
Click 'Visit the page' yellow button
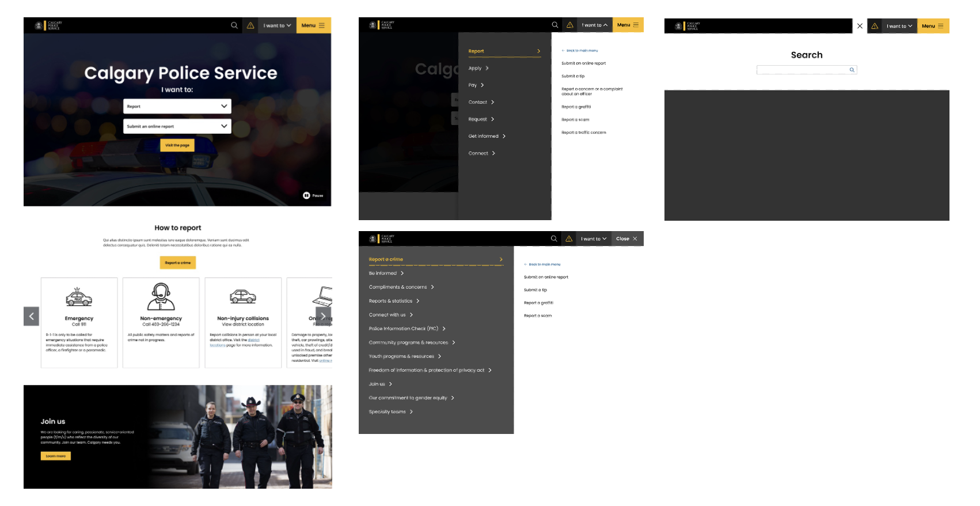pos(177,145)
